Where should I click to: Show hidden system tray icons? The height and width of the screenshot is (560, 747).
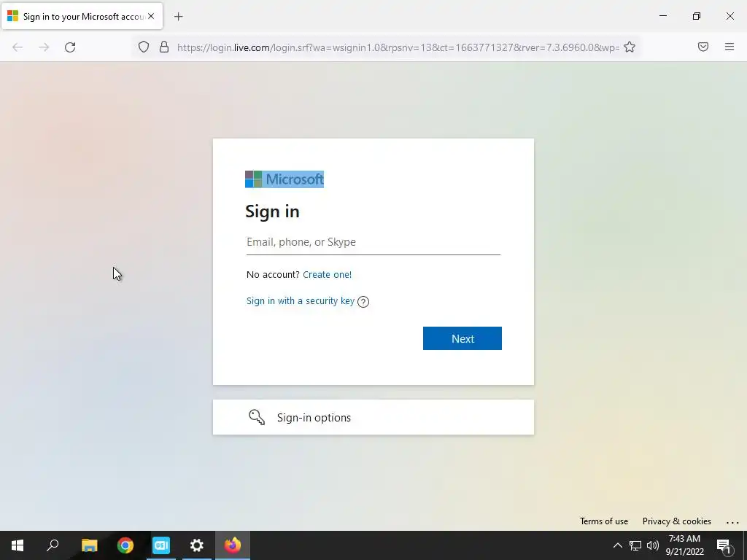click(x=617, y=545)
